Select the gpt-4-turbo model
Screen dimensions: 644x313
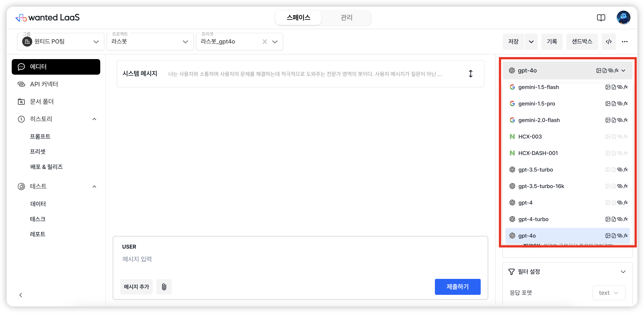[x=568, y=219]
